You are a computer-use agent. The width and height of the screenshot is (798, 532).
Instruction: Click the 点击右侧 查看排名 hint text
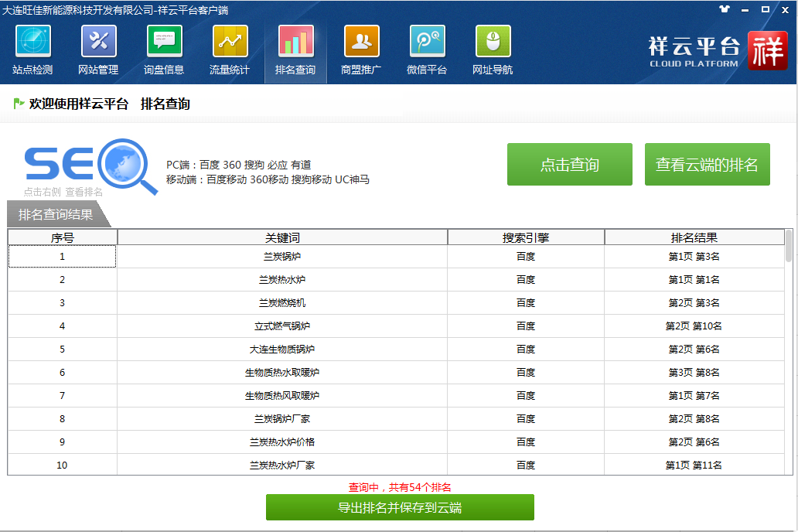63,192
